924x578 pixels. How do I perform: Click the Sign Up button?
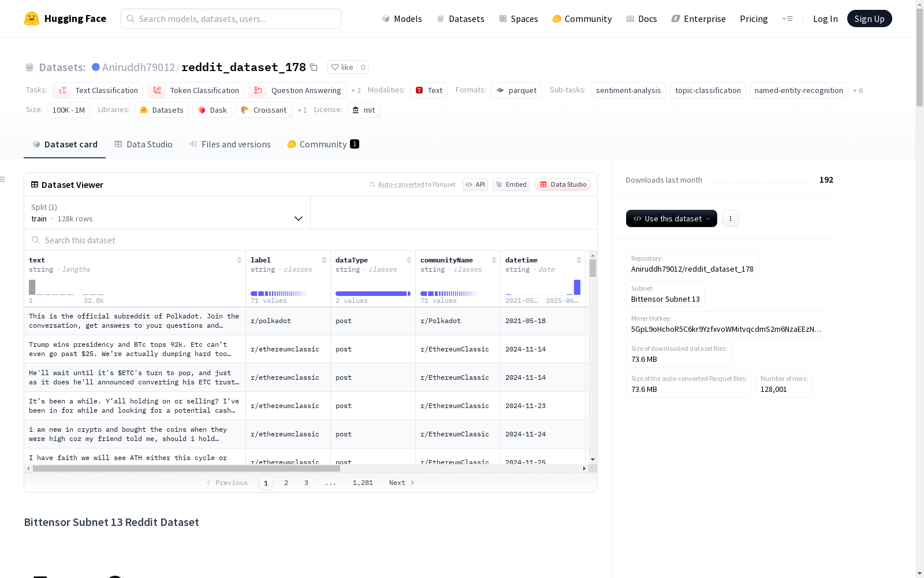tap(869, 18)
